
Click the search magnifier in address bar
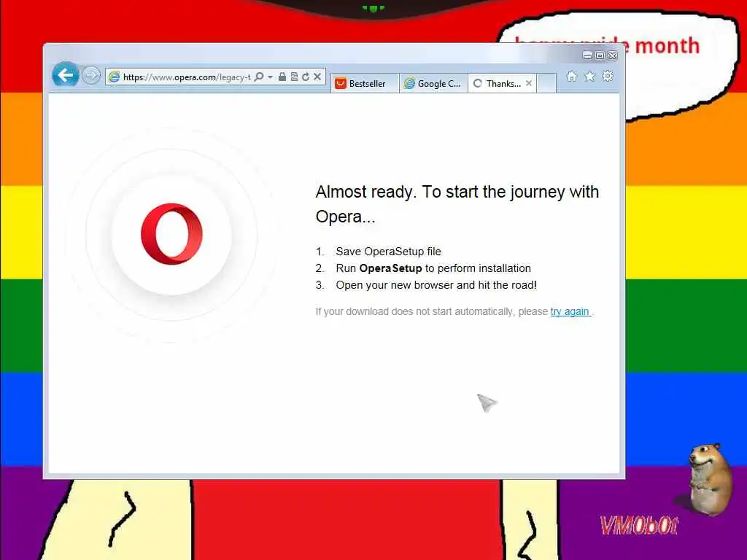tap(259, 77)
